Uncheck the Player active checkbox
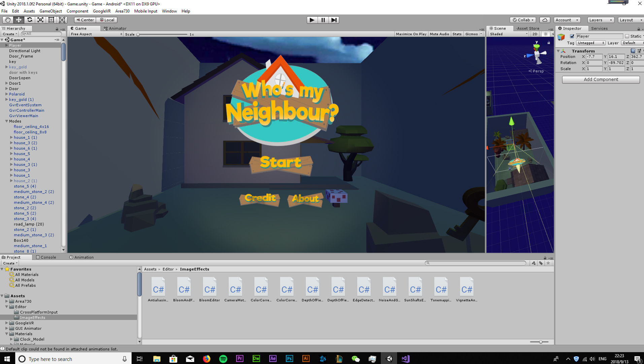Screen dimensions: 644x364 [572, 36]
